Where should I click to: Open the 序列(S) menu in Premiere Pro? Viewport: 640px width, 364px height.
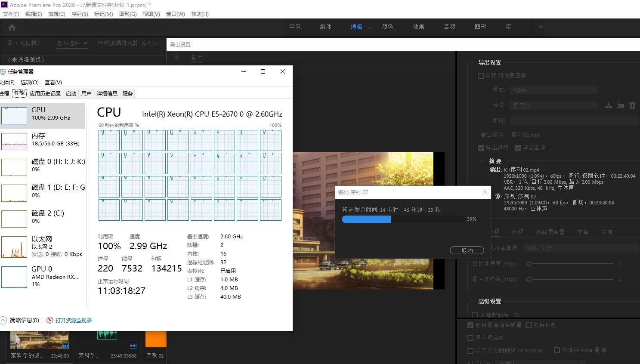pyautogui.click(x=80, y=14)
